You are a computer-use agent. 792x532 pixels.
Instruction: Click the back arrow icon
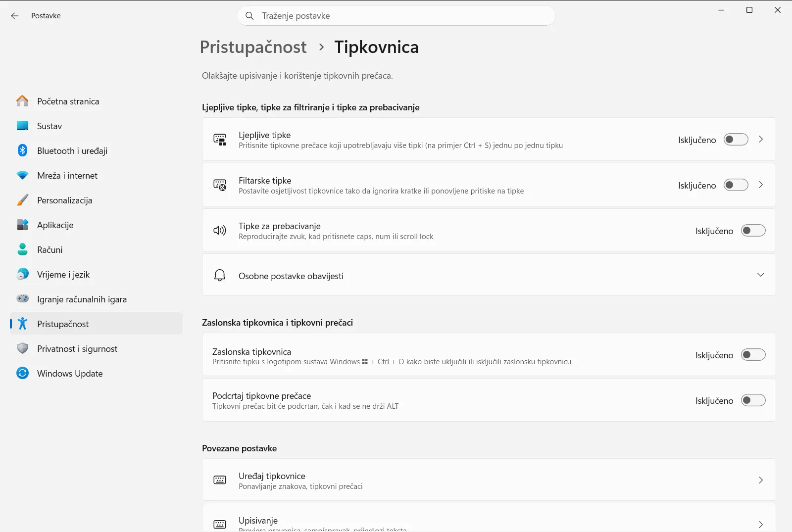[15, 16]
